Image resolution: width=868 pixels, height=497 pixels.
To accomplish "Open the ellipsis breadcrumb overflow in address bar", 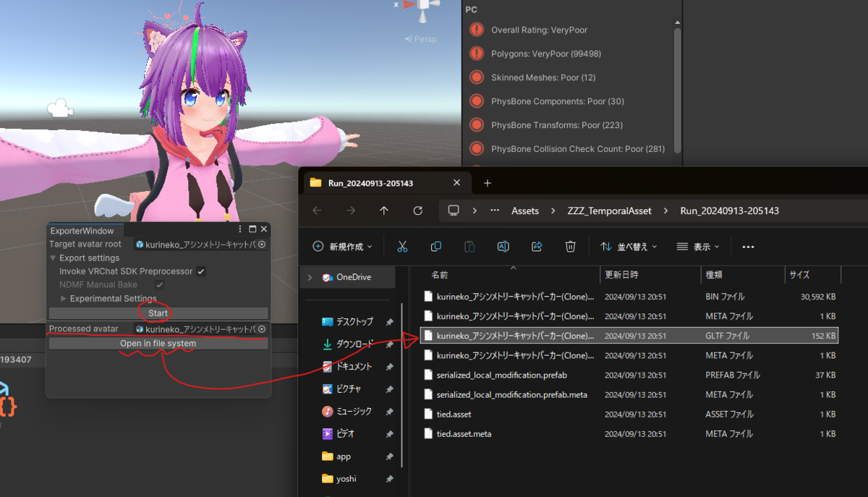I will tap(495, 211).
